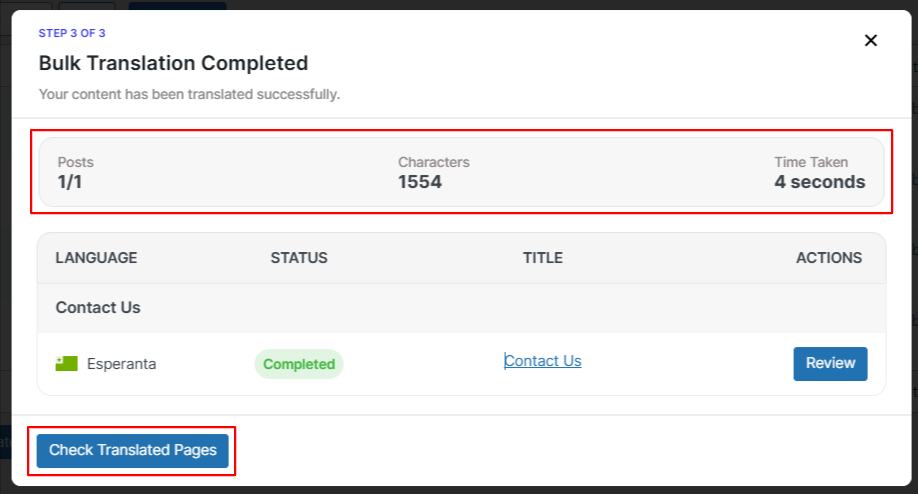The height and width of the screenshot is (494, 918).
Task: Click the Time Taken 4 seconds value
Action: tap(820, 182)
